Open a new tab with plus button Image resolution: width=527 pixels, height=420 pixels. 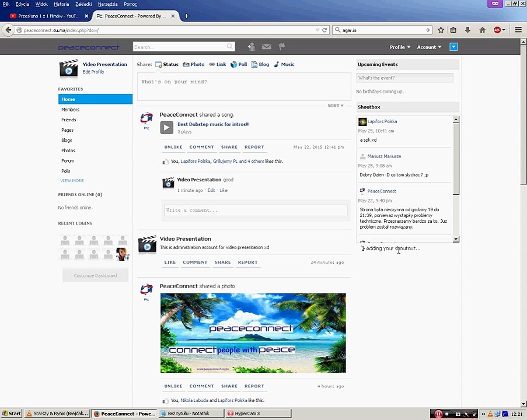point(186,16)
